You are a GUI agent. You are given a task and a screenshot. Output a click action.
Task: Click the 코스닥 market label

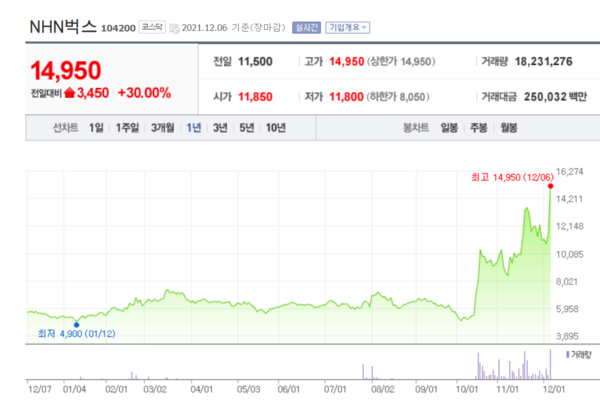click(x=152, y=27)
